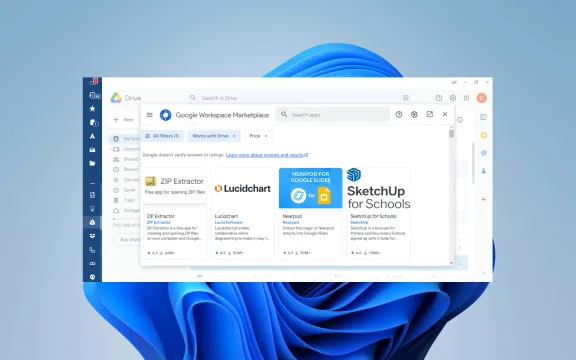Screen dimensions: 576x360
Task: Open Drive advanced search options icon
Action: pyautogui.click(x=406, y=98)
